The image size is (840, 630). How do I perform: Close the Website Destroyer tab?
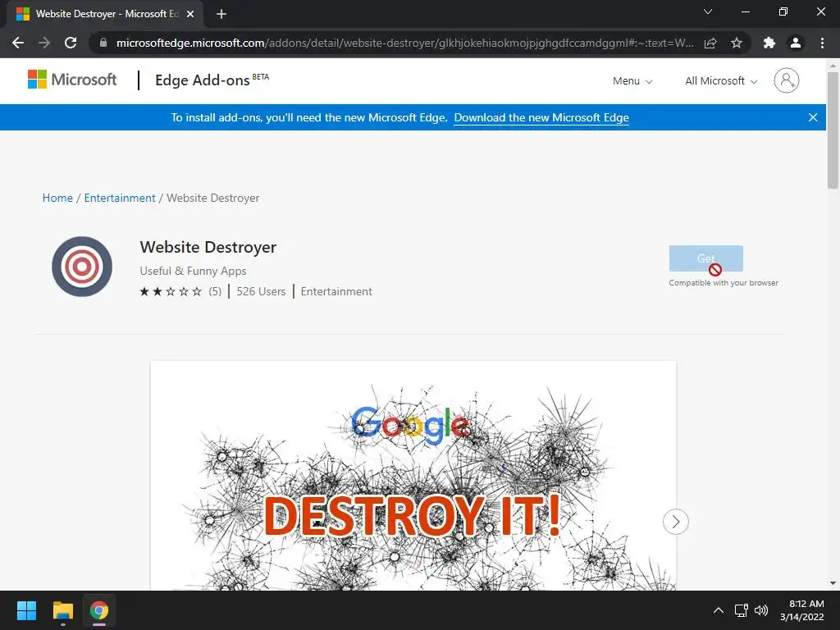pos(190,14)
